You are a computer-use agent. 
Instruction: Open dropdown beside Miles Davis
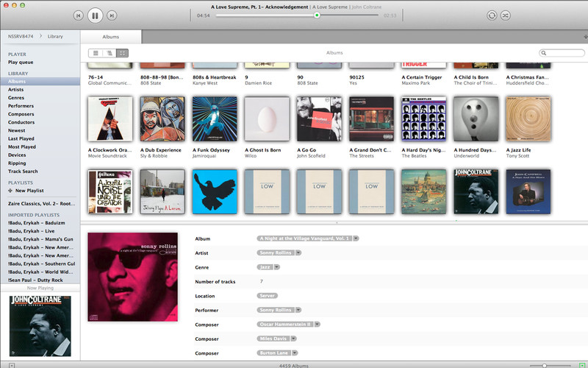tap(293, 339)
